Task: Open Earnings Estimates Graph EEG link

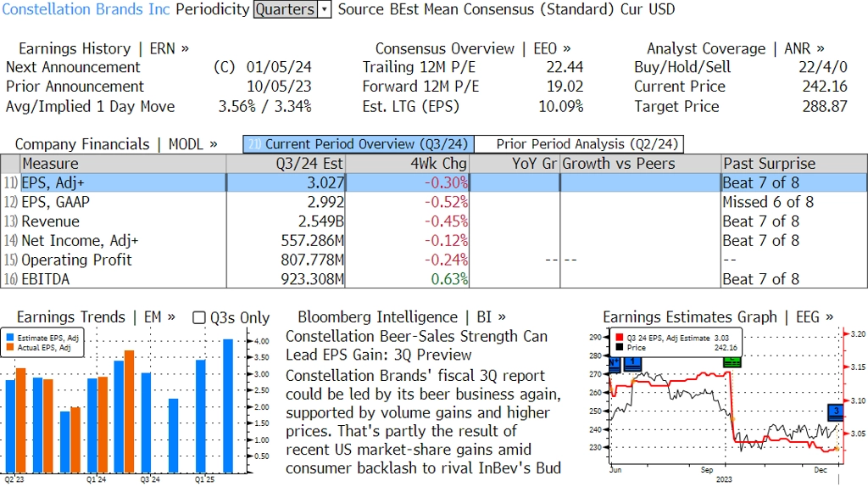Action: click(x=718, y=317)
